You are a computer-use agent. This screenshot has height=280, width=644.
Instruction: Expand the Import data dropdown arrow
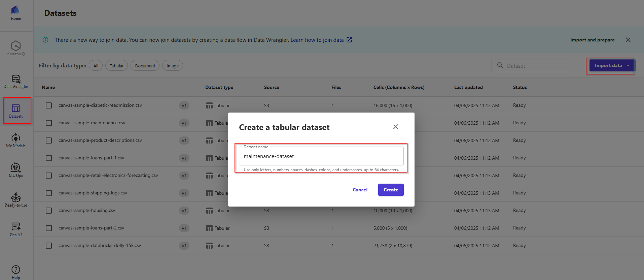[628, 65]
